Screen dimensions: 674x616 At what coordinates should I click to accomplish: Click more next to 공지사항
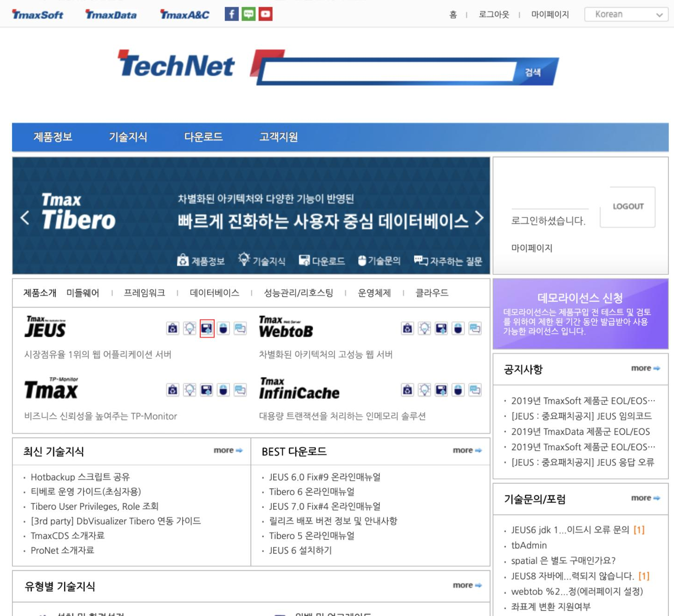tap(646, 368)
